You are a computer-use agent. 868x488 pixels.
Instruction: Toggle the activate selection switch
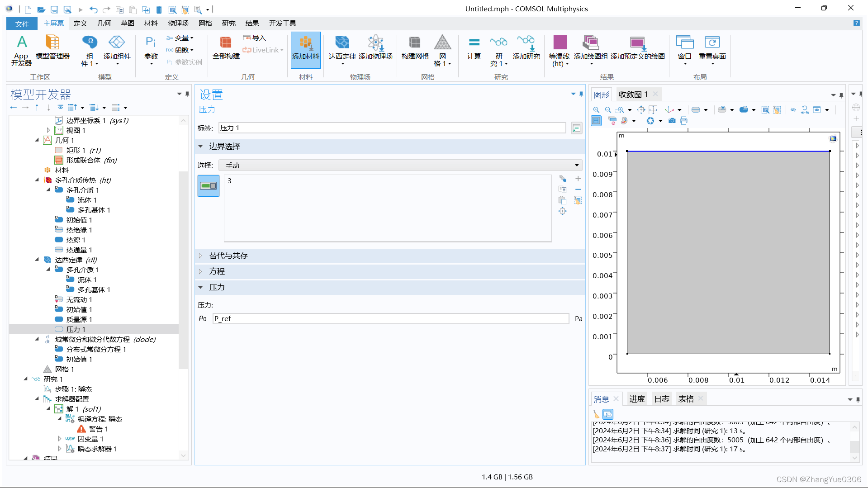tap(209, 186)
